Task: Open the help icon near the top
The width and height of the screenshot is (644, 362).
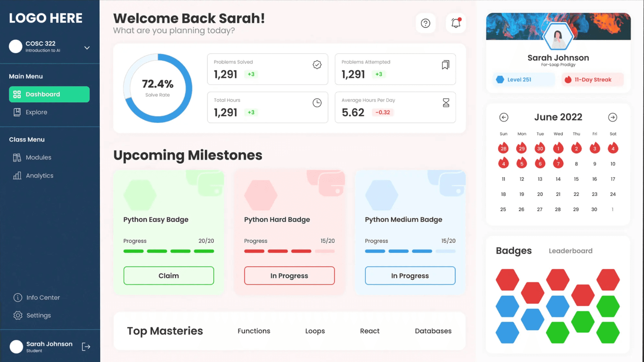Action: click(x=425, y=23)
